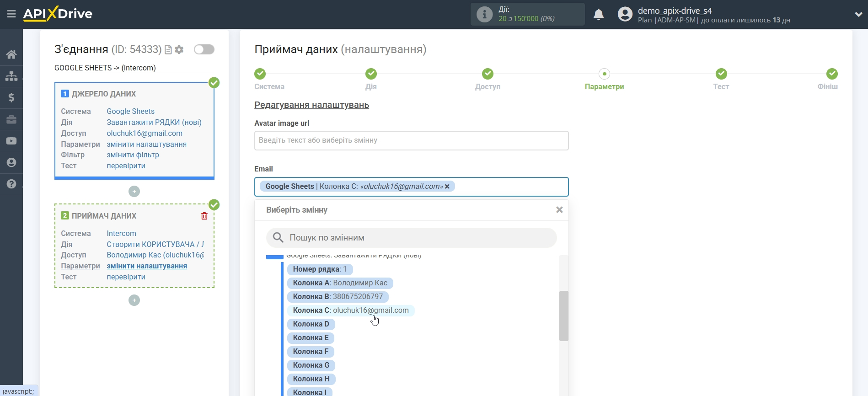Image resolution: width=868 pixels, height=396 pixels.
Task: Click receiver перевірити test link
Action: tap(126, 277)
